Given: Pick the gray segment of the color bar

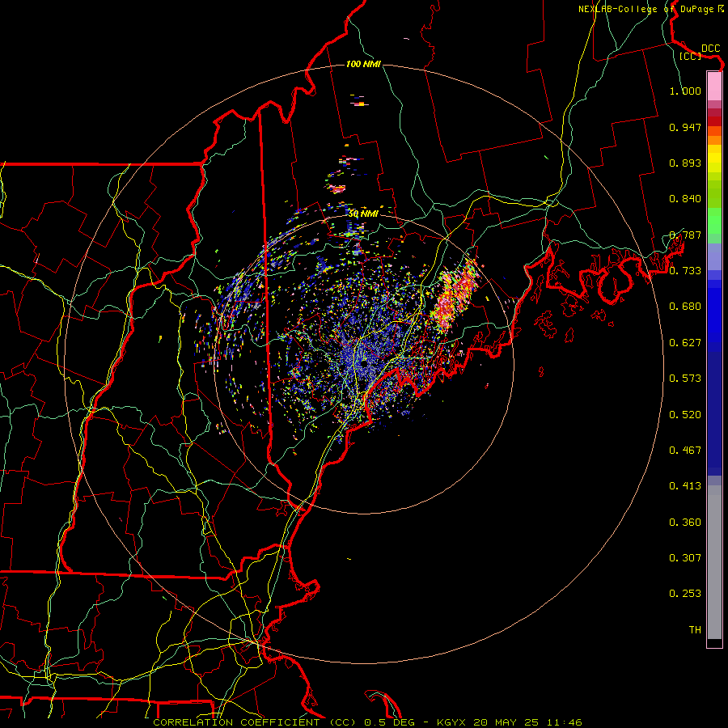Looking at the screenshot, I should tap(714, 562).
